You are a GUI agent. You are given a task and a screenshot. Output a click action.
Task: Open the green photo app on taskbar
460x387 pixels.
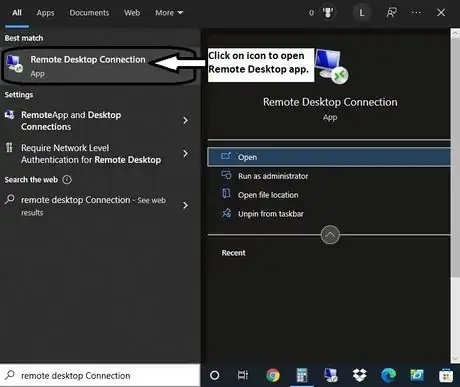417,375
